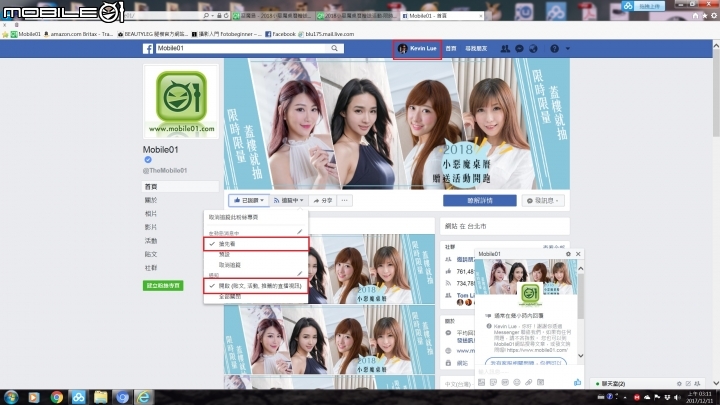Viewport: 720px width, 405px height.
Task: Open File Explorer folder in taskbar
Action: pos(101,397)
